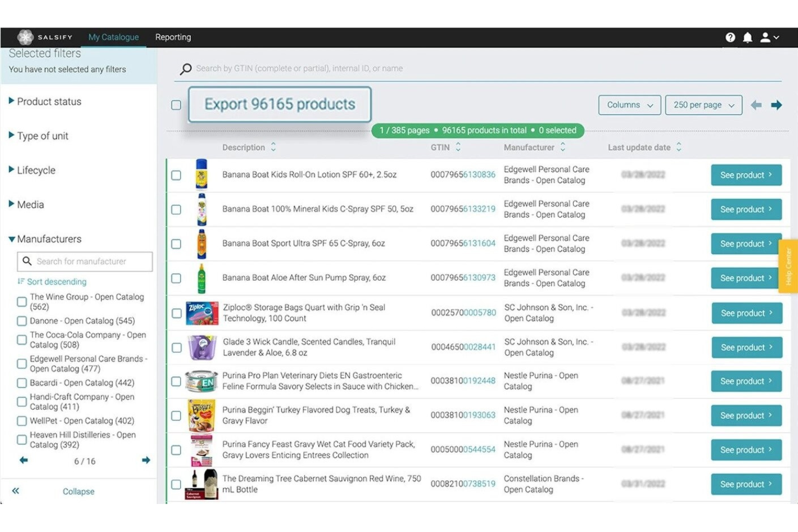Image resolution: width=798 pixels, height=532 pixels.
Task: Click Purina Fancy Feast product image
Action: click(202, 450)
